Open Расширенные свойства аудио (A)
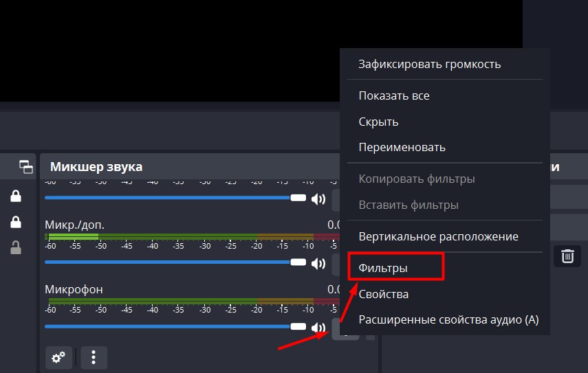The width and height of the screenshot is (588, 373). point(448,320)
